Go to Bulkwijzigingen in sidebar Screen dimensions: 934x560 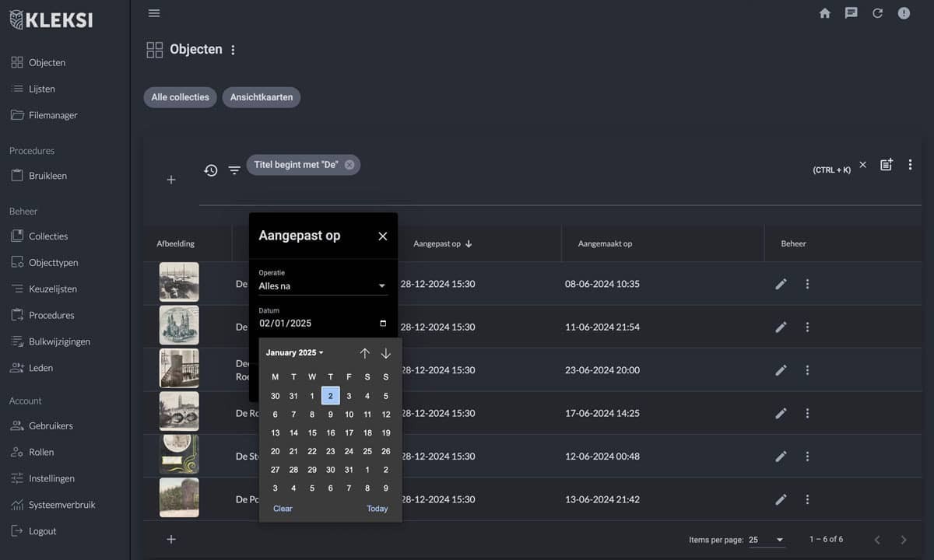click(59, 341)
